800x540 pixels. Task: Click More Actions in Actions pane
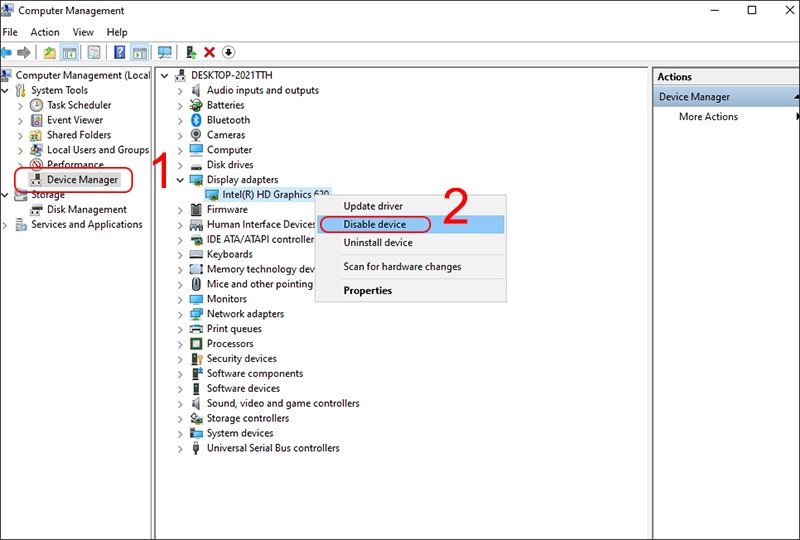708,116
